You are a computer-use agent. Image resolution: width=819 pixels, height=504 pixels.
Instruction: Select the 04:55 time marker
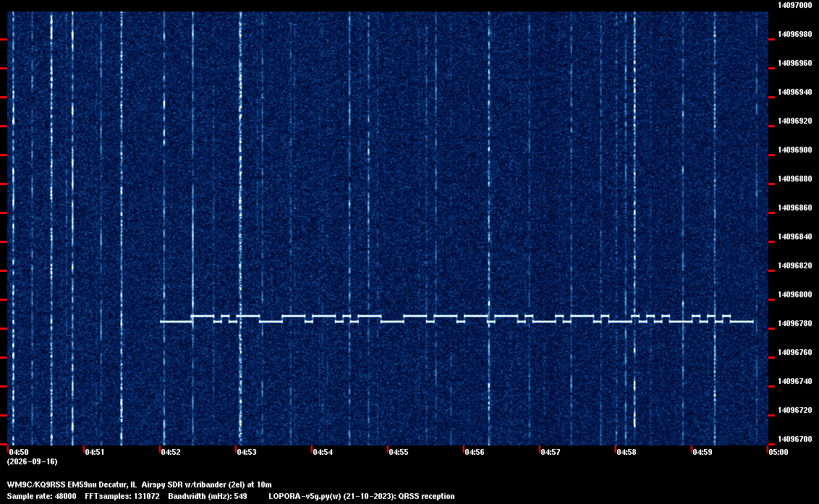coord(398,452)
